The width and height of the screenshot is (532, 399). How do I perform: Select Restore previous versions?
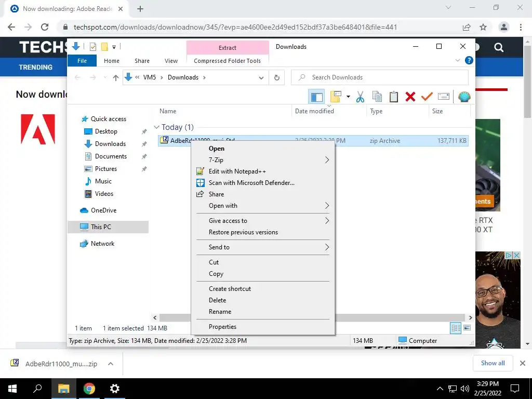point(263,232)
